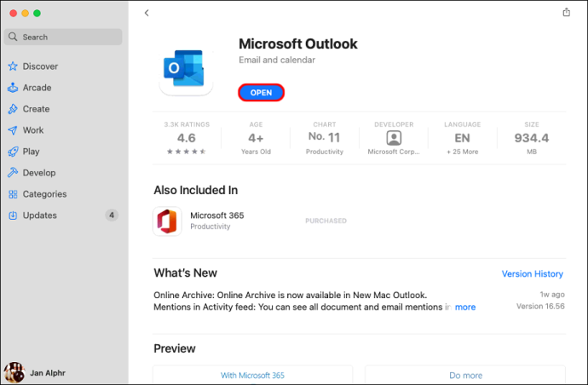Click the 934.4 MB size value
This screenshot has width=588, height=385.
pos(532,138)
